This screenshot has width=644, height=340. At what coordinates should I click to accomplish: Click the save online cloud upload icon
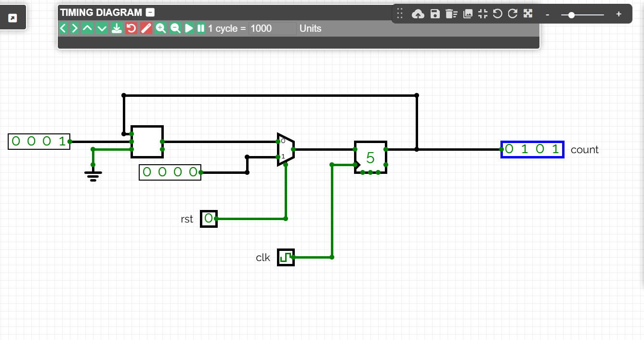tap(419, 14)
